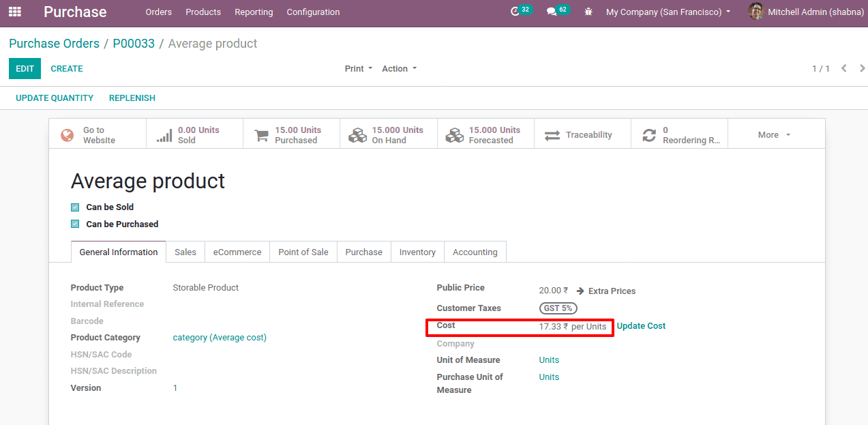868x425 pixels.
Task: Click the Average product title
Action: pos(148,181)
